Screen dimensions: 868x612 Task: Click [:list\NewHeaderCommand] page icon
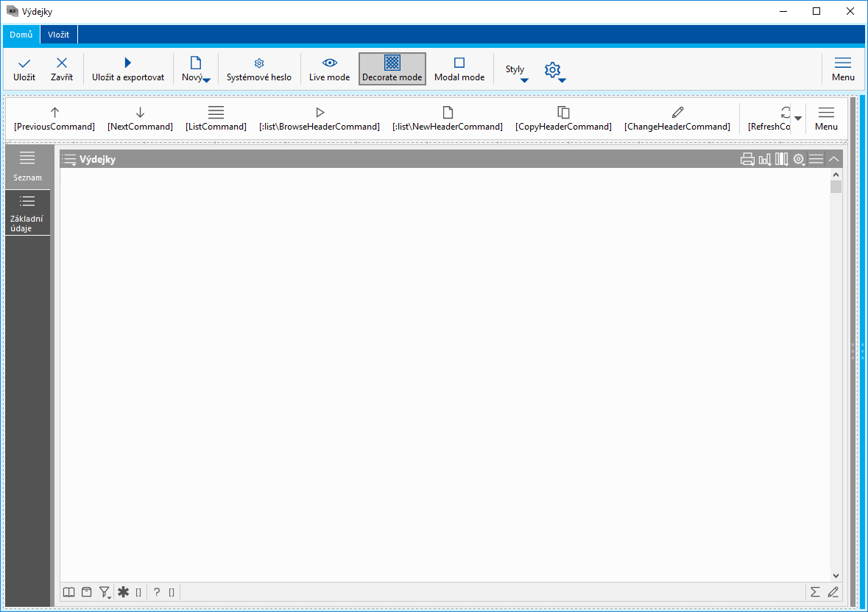tap(448, 113)
